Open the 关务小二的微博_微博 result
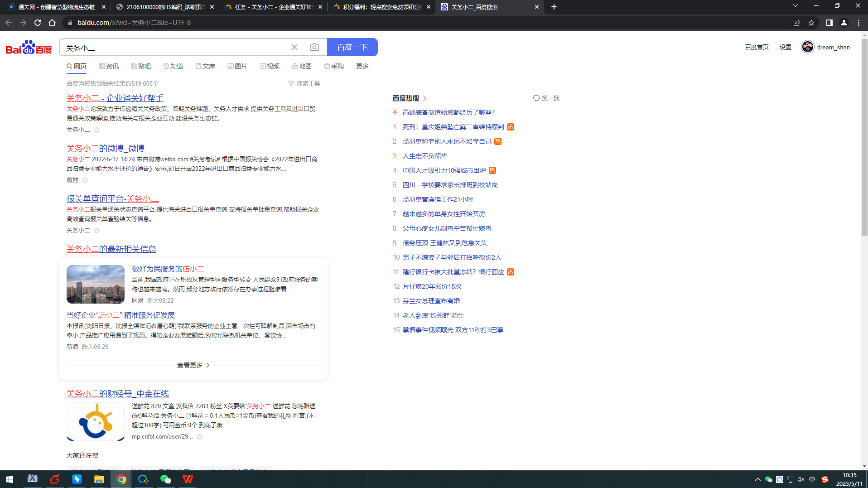 (106, 148)
